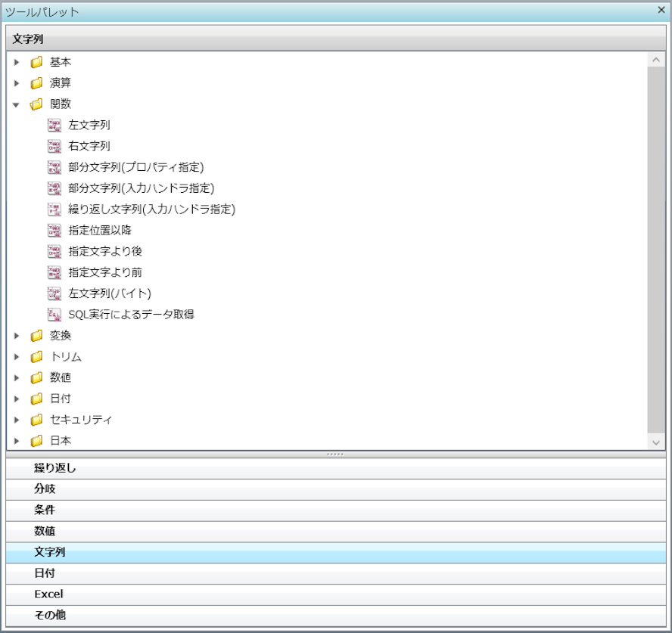Click the セキュリティ folder icon
Screen dimensions: 672x633
(x=36, y=420)
